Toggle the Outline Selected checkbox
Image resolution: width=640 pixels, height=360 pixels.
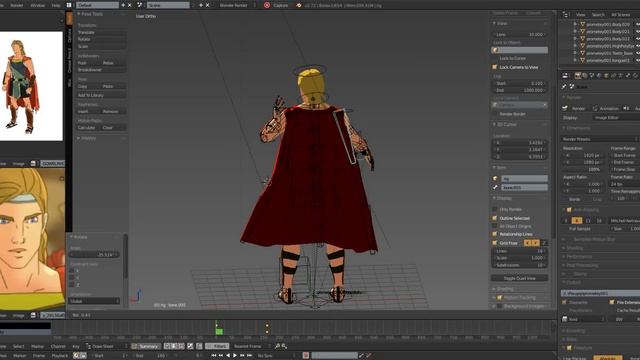pos(495,218)
